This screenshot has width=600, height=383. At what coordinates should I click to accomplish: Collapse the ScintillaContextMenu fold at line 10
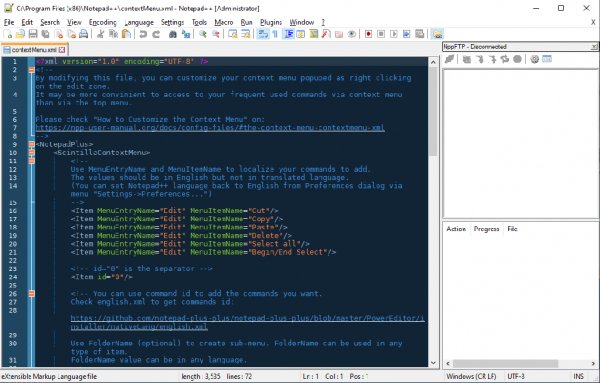click(31, 153)
